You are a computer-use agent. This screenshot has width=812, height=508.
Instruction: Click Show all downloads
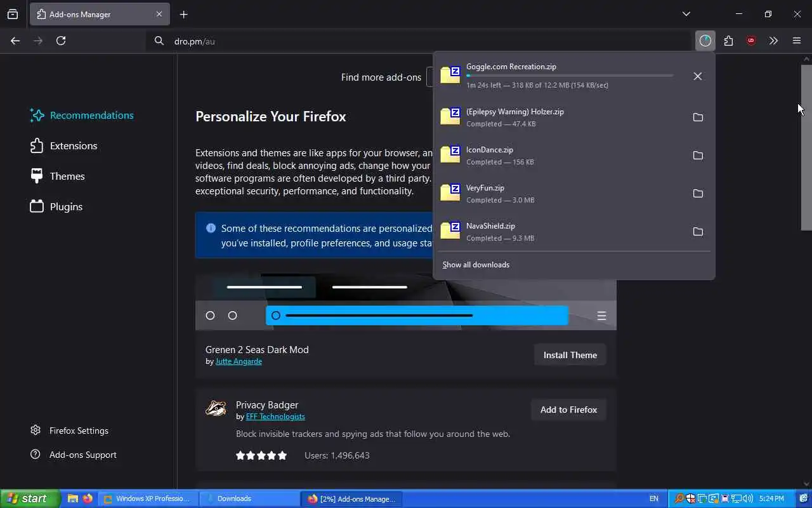[476, 265]
